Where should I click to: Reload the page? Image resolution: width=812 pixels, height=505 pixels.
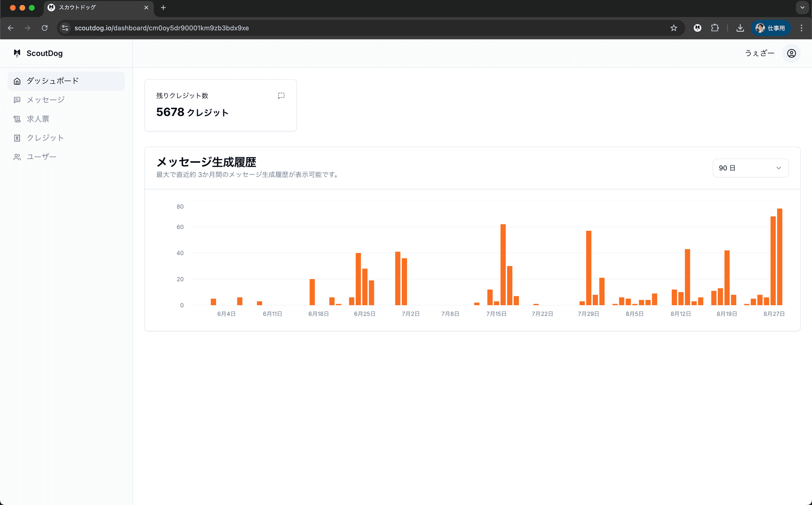click(45, 28)
